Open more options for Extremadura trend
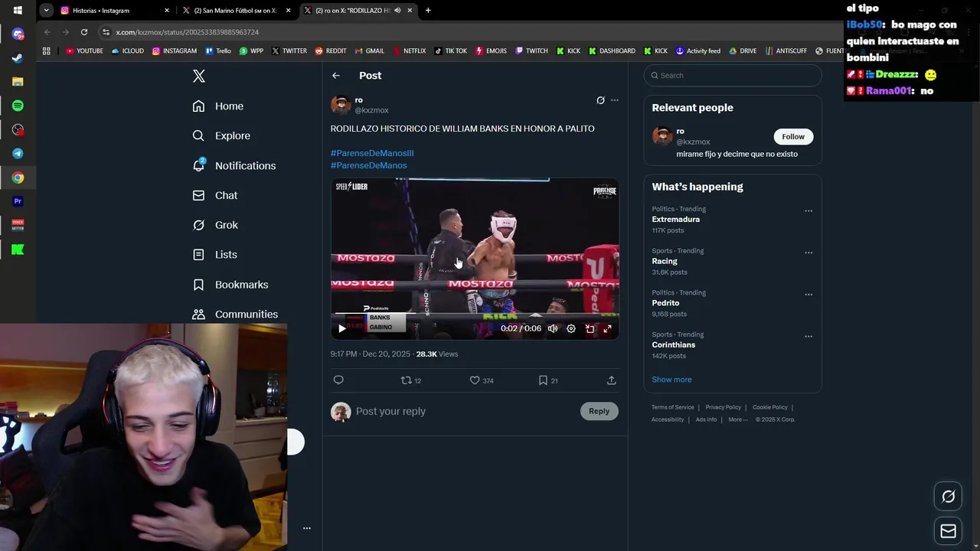Image resolution: width=980 pixels, height=551 pixels. (x=808, y=210)
